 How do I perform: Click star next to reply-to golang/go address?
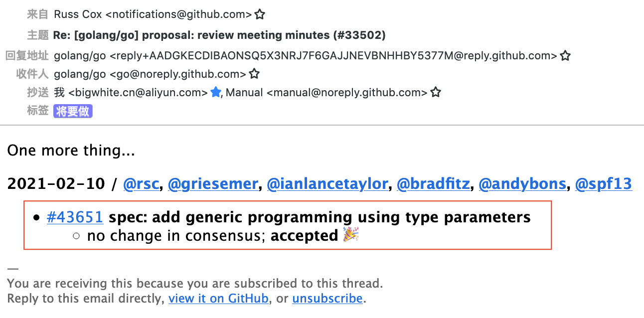[x=565, y=55]
